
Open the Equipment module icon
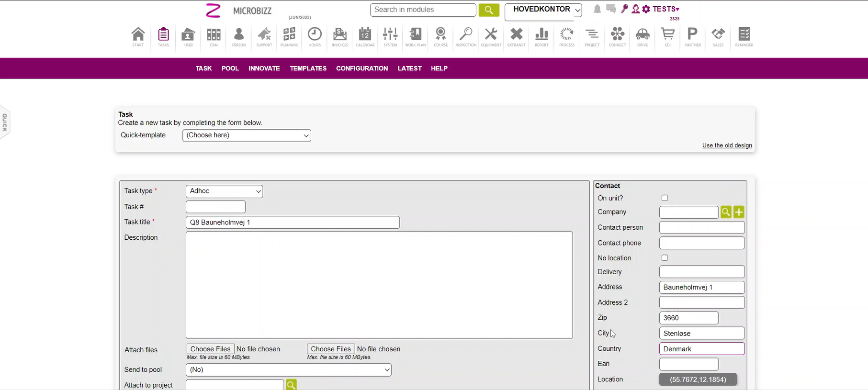pyautogui.click(x=491, y=37)
